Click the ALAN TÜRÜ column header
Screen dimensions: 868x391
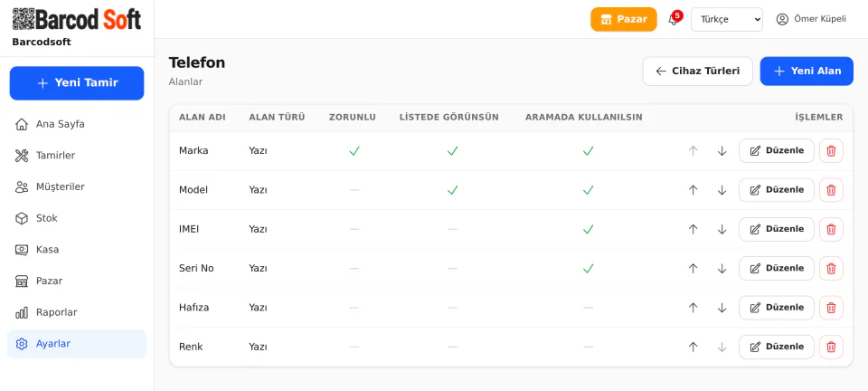click(277, 118)
